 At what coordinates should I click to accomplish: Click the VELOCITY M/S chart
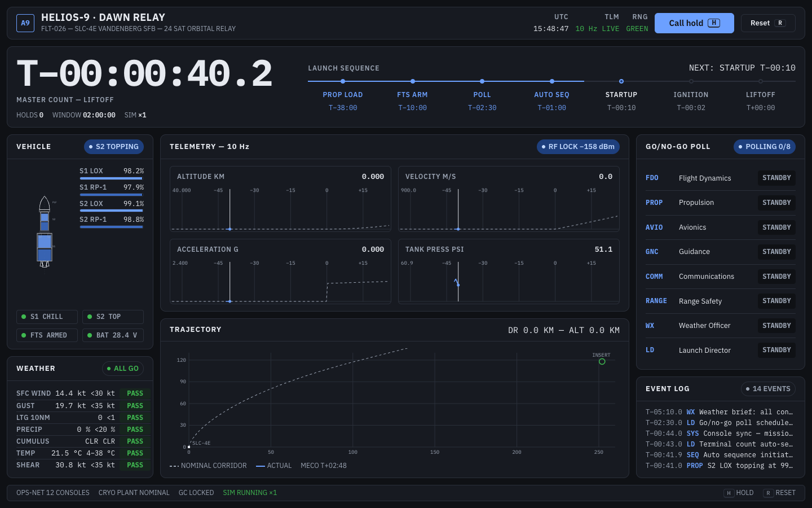(509, 199)
